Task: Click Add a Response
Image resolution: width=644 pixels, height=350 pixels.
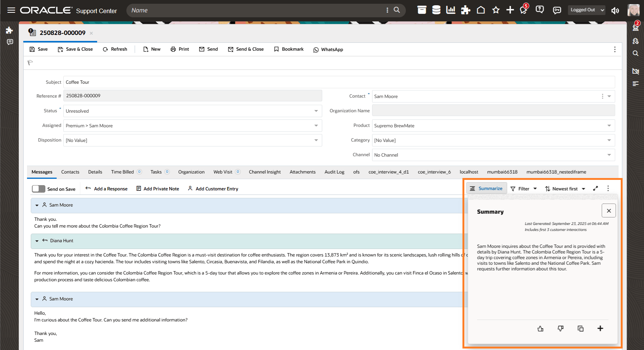Action: click(x=106, y=189)
